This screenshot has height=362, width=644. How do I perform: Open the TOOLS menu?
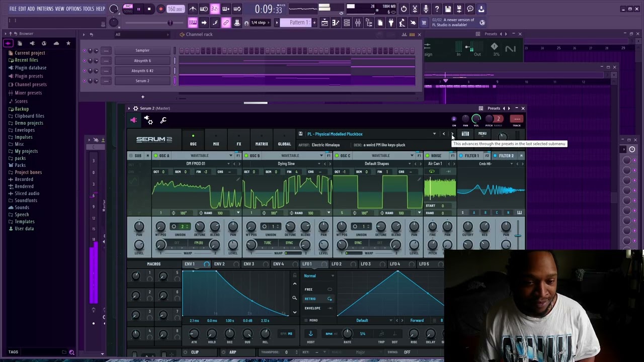tap(89, 9)
